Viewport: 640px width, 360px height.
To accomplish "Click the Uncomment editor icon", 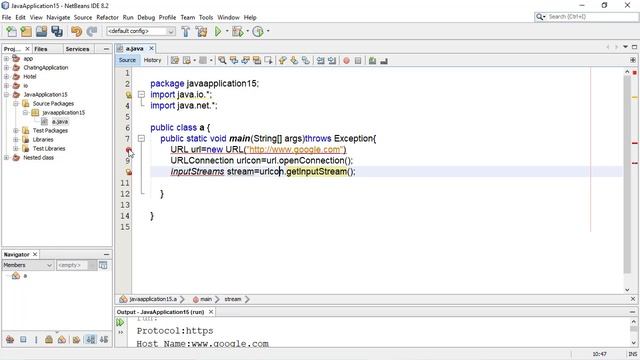I will coord(384,61).
